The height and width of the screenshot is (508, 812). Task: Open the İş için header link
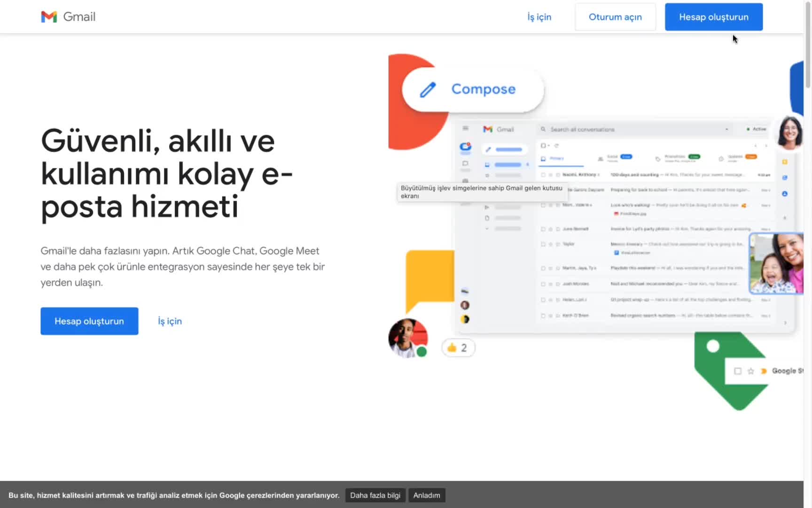(x=539, y=17)
